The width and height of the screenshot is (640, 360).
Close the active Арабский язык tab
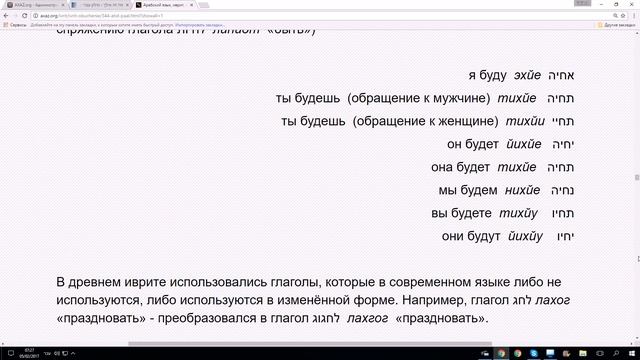coord(191,5)
